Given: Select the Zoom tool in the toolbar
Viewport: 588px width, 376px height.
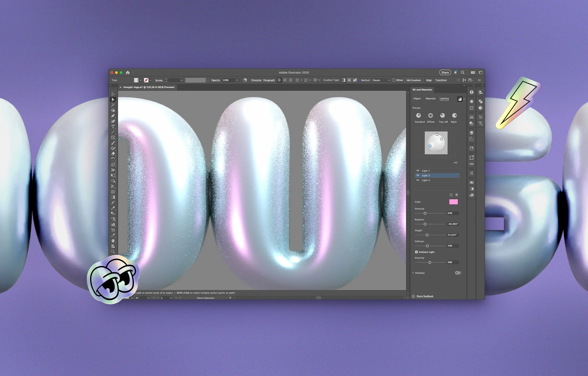Looking at the screenshot, I should point(113,251).
